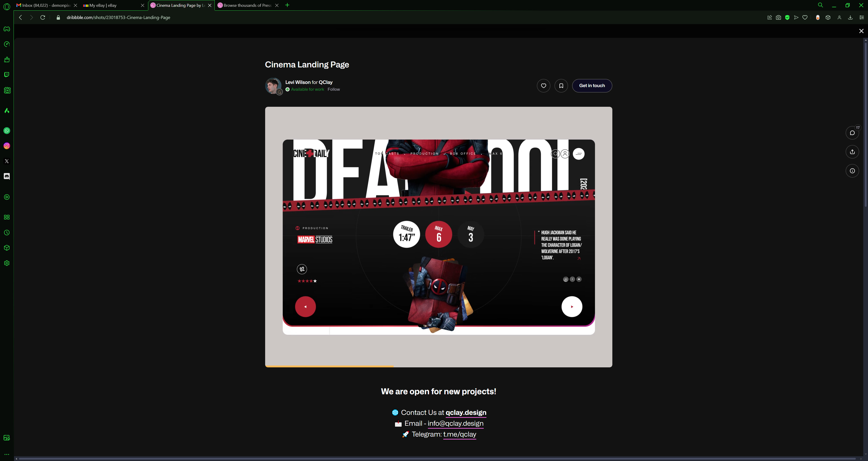Open the Downloads icon in the toolbar
This screenshot has width=868, height=461.
(x=850, y=18)
